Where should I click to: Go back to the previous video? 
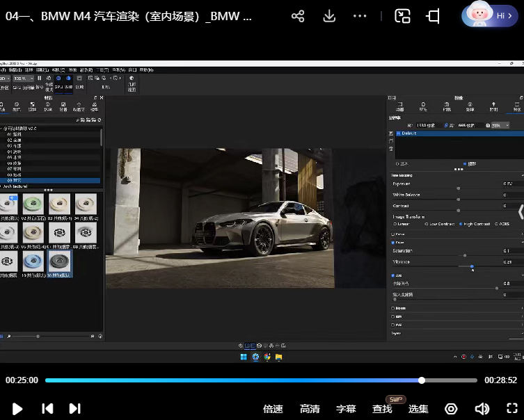(x=47, y=409)
